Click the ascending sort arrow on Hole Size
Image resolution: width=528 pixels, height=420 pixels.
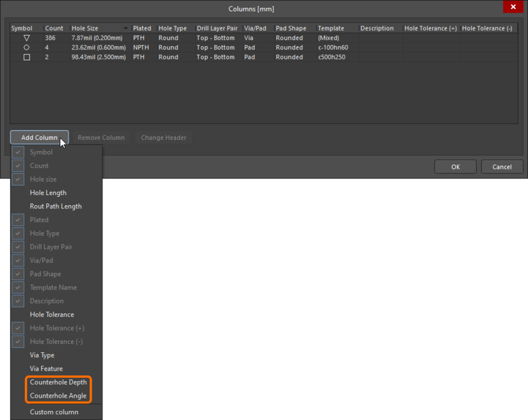[125, 28]
